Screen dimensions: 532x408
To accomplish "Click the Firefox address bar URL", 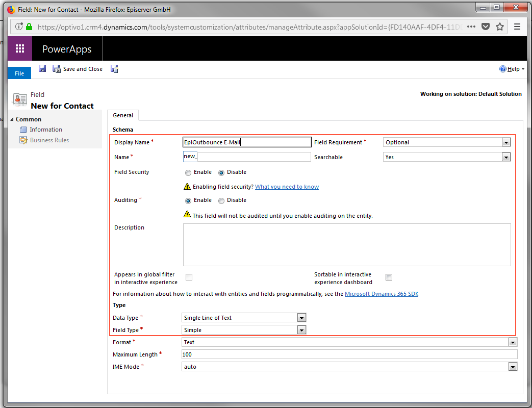I will pyautogui.click(x=250, y=27).
